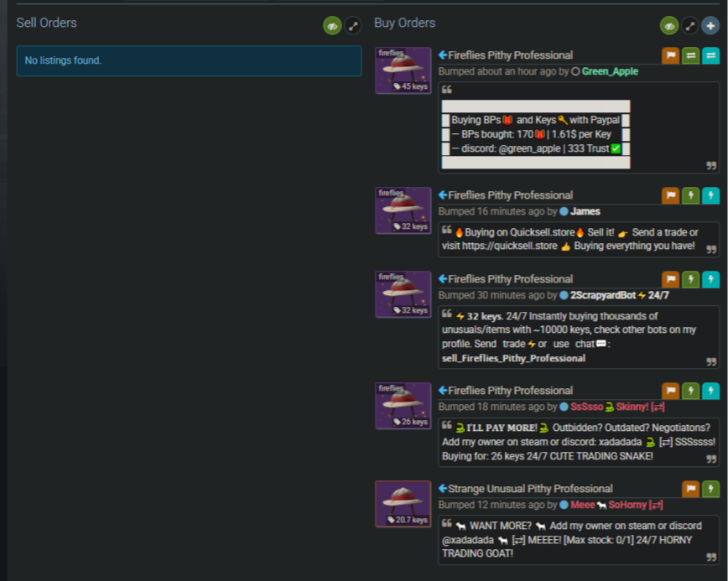This screenshot has height=581, width=728.
Task: Click 'Buying for: 26 keys 24/7' description text
Action: (x=495, y=456)
